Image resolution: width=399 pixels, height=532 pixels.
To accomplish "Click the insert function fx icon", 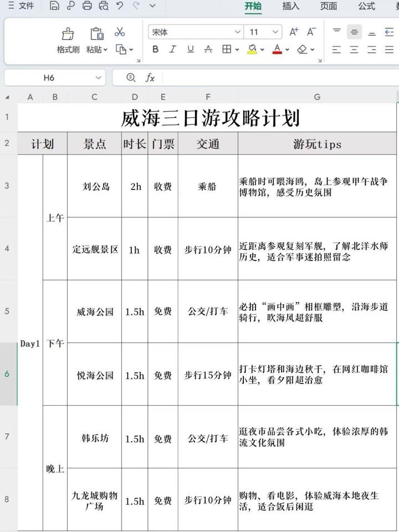I will pos(150,78).
